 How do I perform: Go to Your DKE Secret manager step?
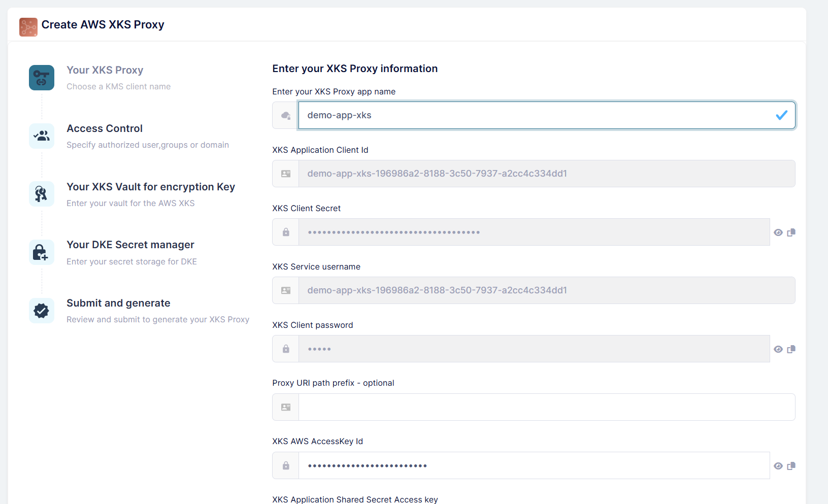[130, 245]
